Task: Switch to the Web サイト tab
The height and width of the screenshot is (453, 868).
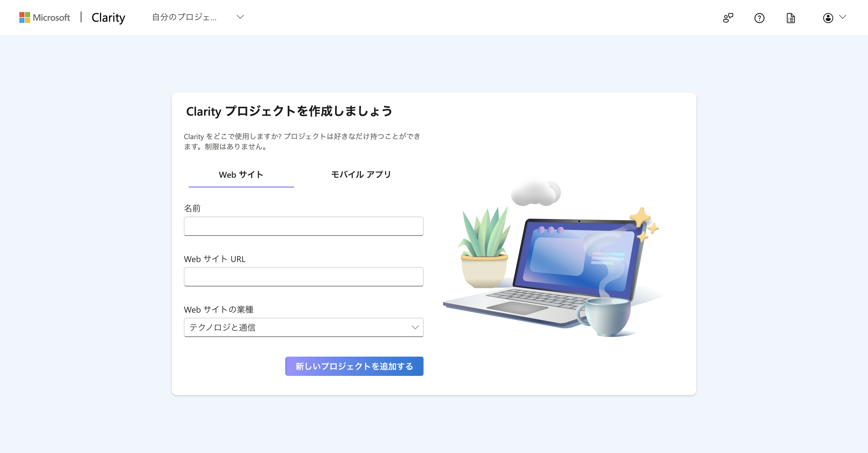Action: pos(241,175)
